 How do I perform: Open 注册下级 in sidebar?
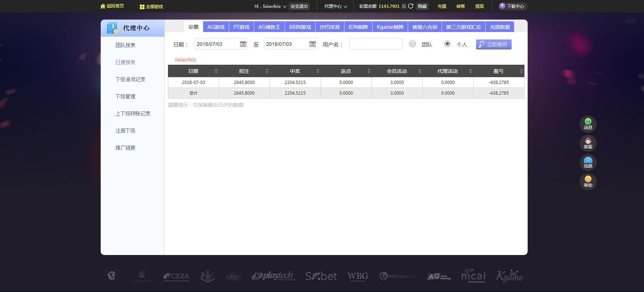click(125, 131)
